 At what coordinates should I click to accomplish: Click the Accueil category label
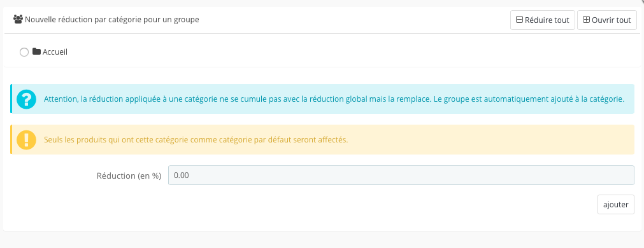[55, 52]
